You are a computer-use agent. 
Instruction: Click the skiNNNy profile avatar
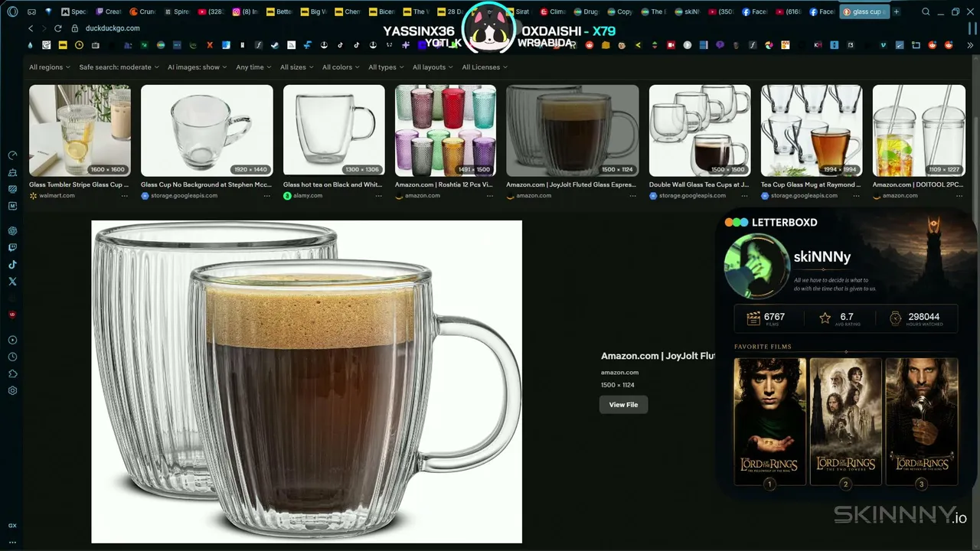point(757,266)
